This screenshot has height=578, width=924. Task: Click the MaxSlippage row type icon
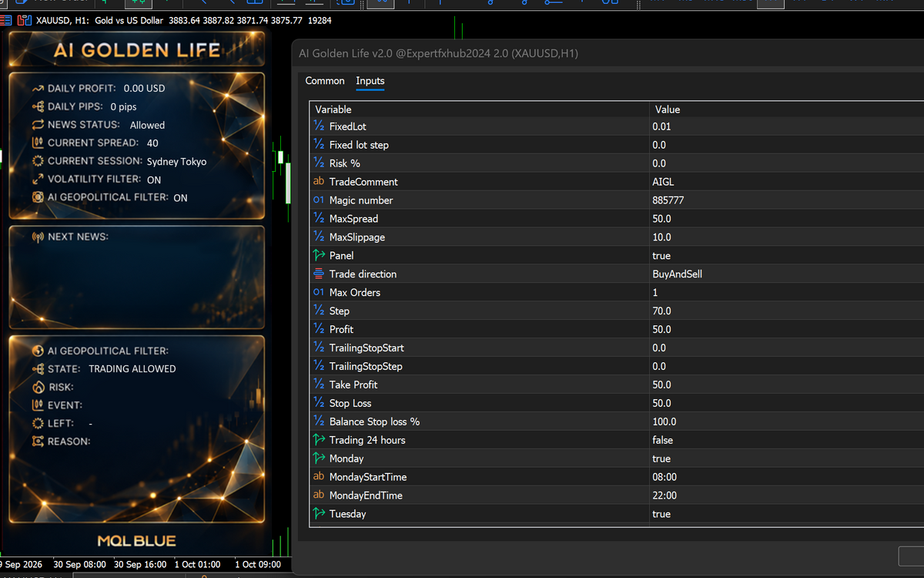319,237
